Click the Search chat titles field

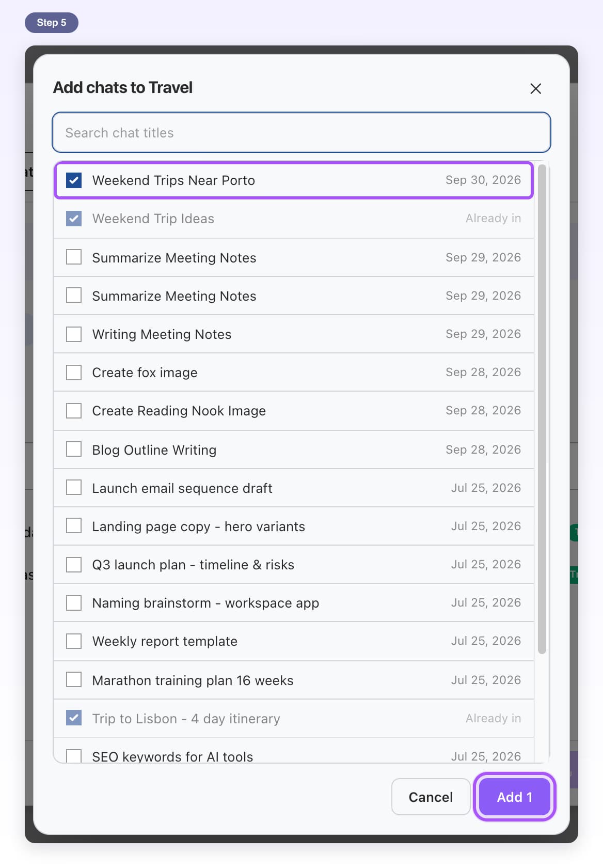pos(301,133)
